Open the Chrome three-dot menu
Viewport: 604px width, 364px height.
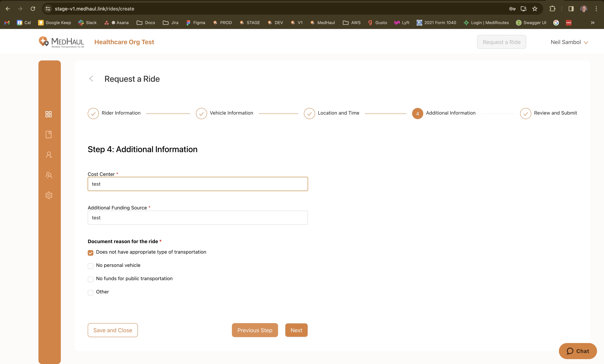[596, 9]
